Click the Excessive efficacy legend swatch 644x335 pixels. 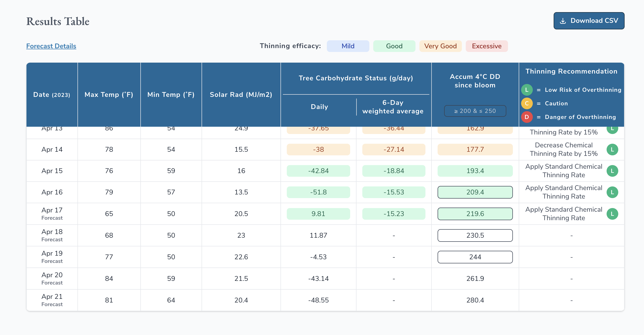(486, 46)
